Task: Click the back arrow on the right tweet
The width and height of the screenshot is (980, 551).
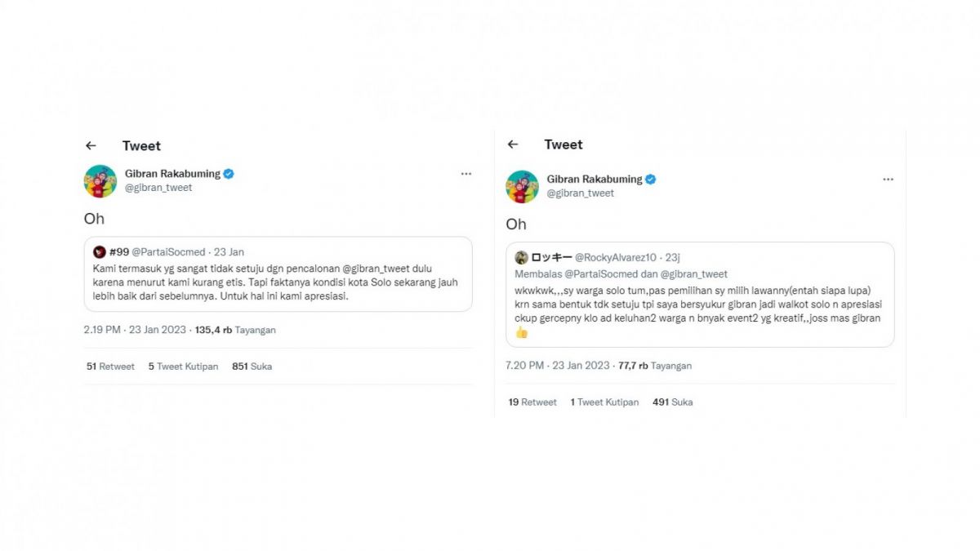Action: click(513, 144)
